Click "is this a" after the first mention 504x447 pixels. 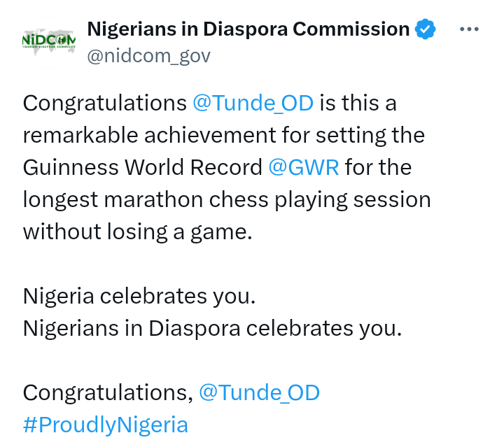(358, 103)
